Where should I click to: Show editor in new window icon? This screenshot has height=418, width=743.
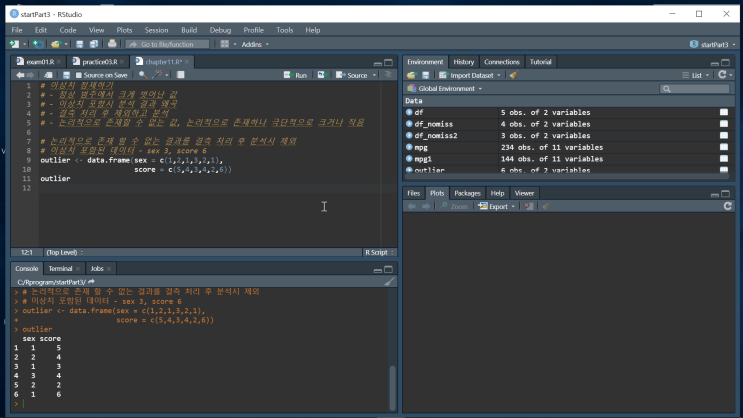tap(48, 75)
